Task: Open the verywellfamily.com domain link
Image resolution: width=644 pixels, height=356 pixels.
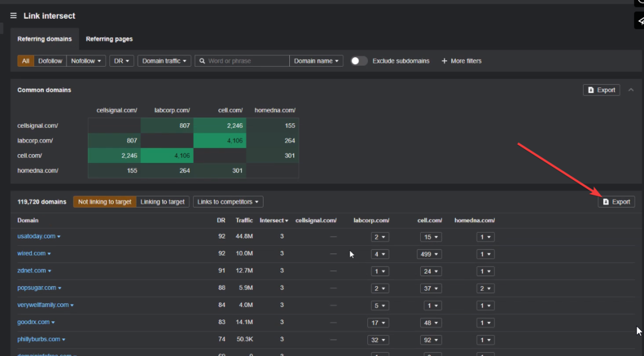Action: tap(43, 305)
